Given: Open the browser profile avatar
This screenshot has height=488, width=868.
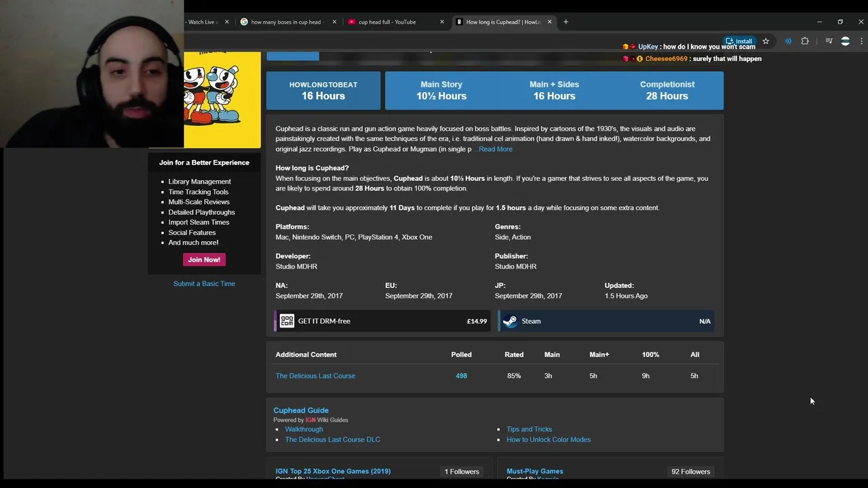Looking at the screenshot, I should [845, 41].
